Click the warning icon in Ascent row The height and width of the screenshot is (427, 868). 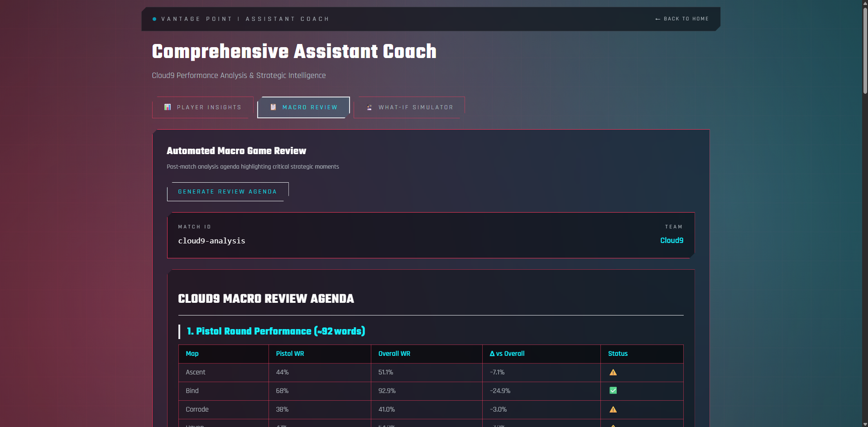pyautogui.click(x=613, y=372)
